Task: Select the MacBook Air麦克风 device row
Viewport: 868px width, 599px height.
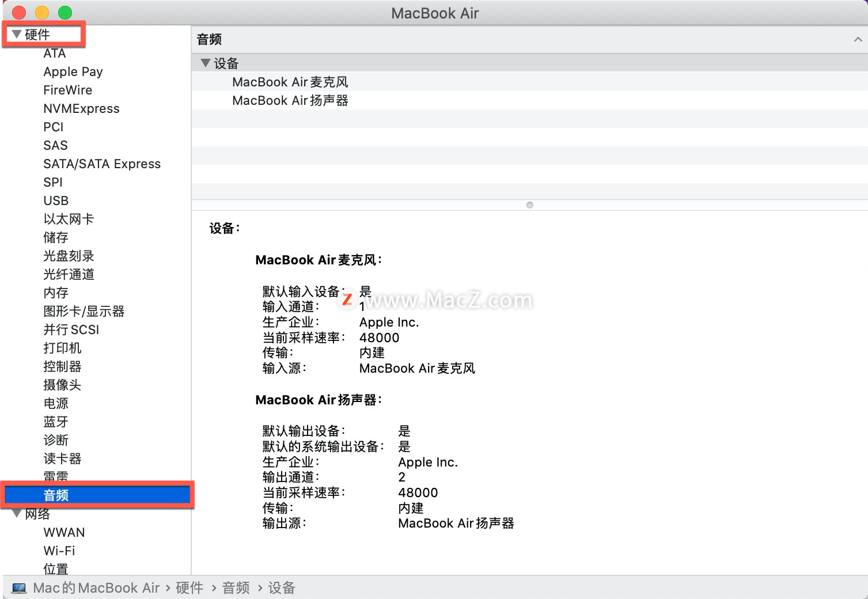Action: tap(529, 82)
